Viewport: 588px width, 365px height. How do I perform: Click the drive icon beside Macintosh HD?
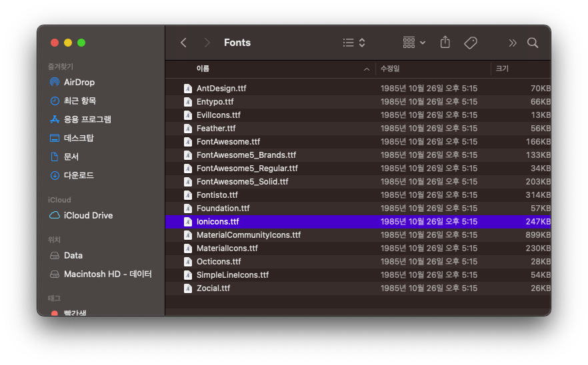(x=55, y=274)
